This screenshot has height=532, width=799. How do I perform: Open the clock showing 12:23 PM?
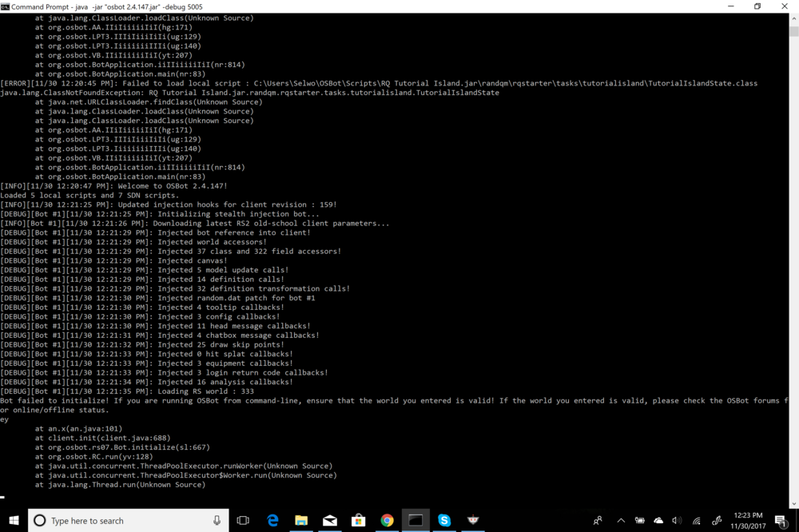[x=748, y=520]
